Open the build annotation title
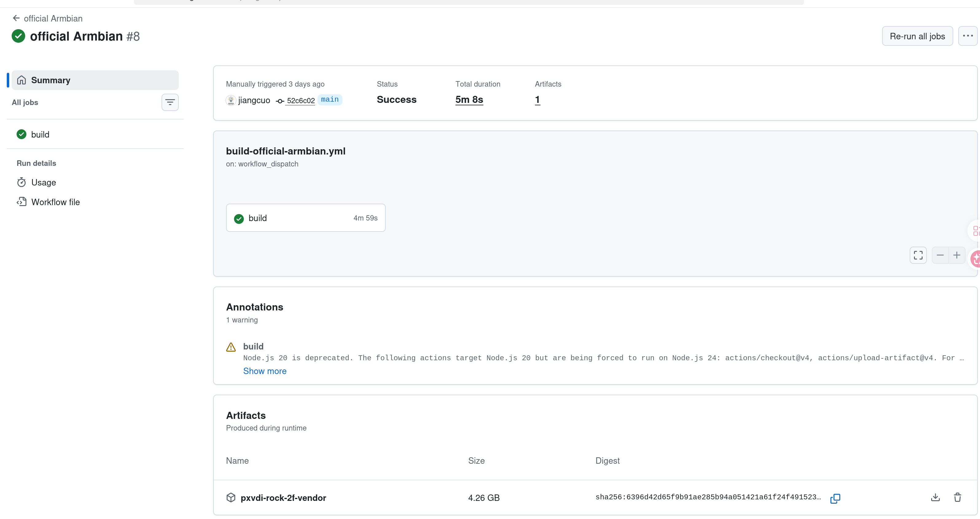 click(253, 346)
